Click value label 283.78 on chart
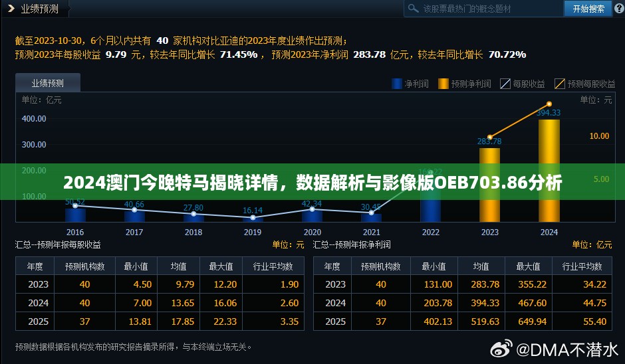This screenshot has height=364, width=625. pyautogui.click(x=489, y=141)
